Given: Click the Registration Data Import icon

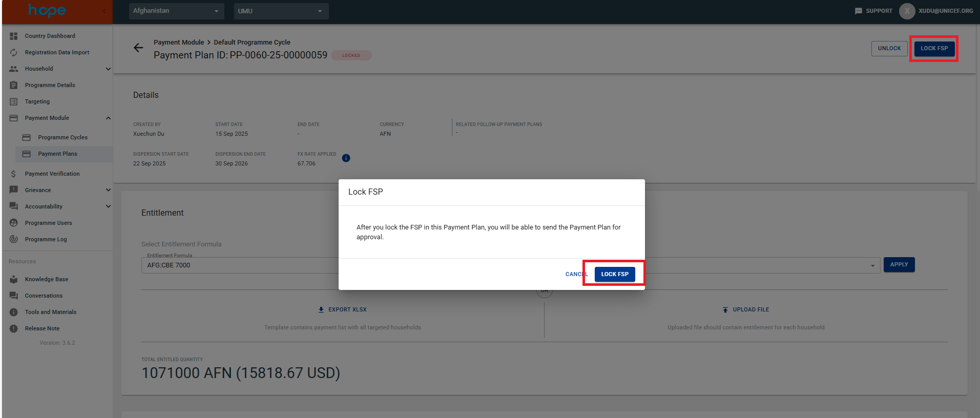Looking at the screenshot, I should [14, 52].
